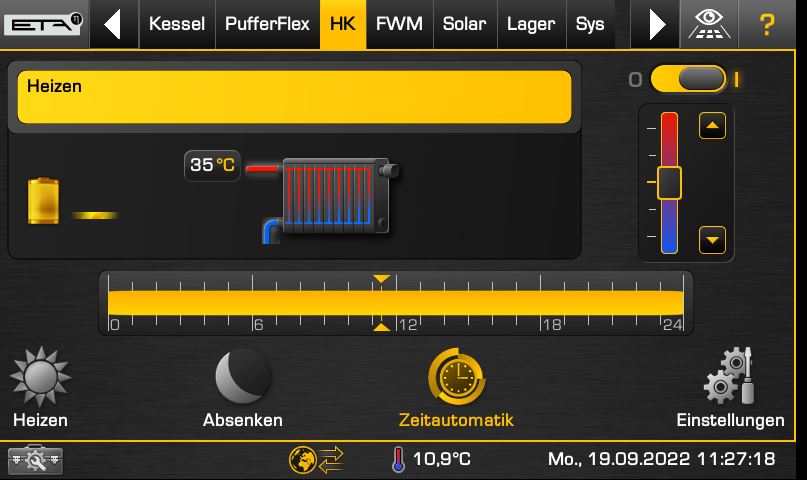Screen dimensions: 807x480
Task: Click the 10,9°C outside temperature reading
Action: [x=442, y=459]
